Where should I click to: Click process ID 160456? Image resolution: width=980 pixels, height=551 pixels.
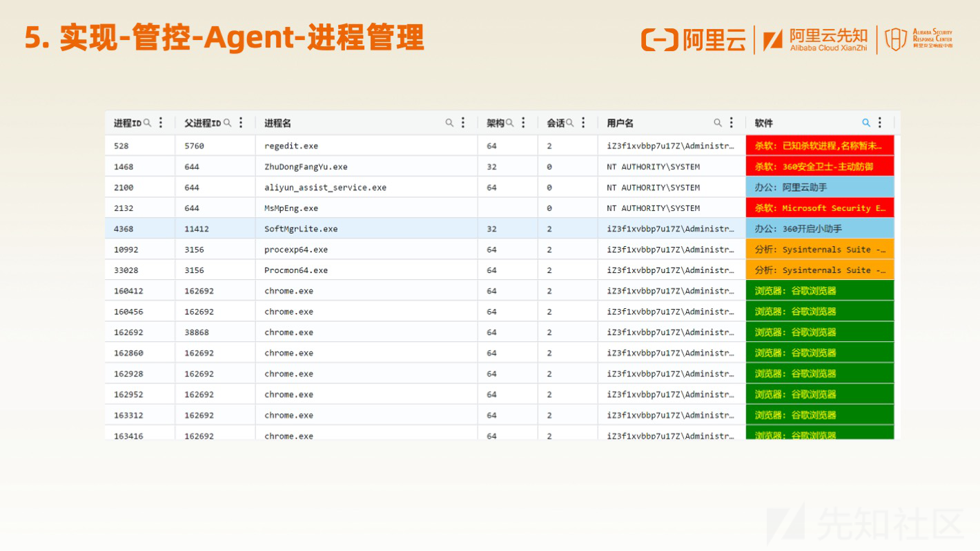pos(128,312)
